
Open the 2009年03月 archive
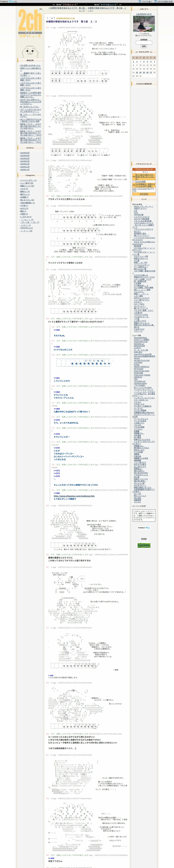25,159
